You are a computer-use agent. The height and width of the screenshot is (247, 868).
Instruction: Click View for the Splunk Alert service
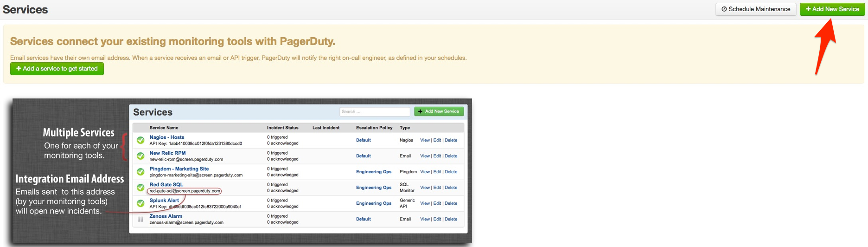(x=425, y=203)
